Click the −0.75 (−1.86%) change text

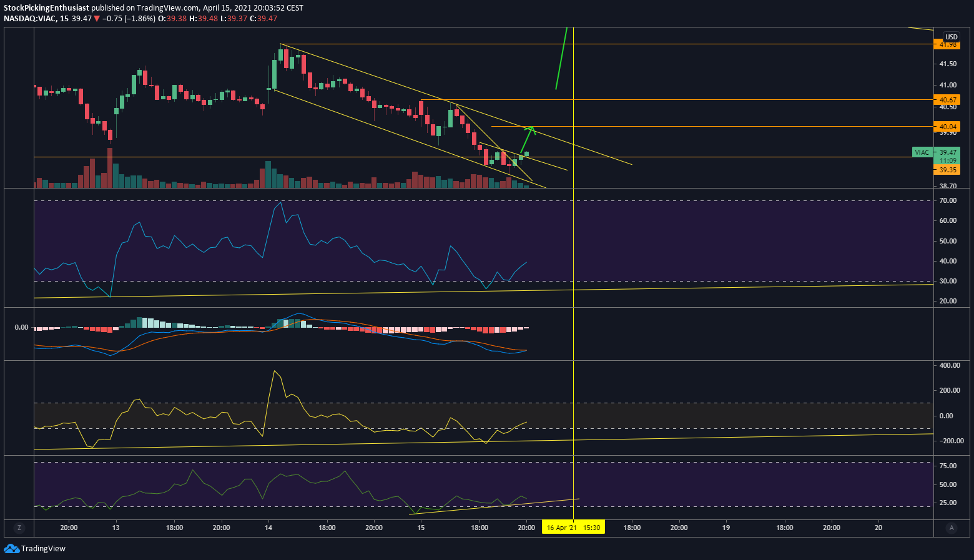point(128,19)
